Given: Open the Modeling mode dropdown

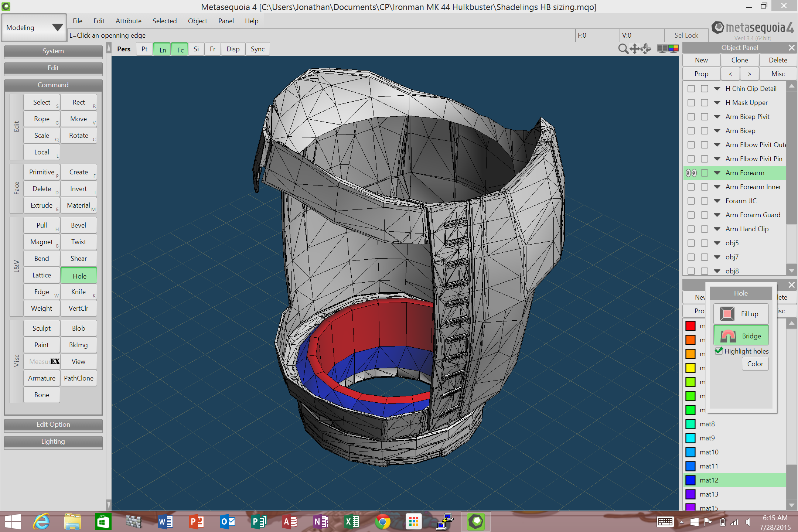Looking at the screenshot, I should coord(34,27).
